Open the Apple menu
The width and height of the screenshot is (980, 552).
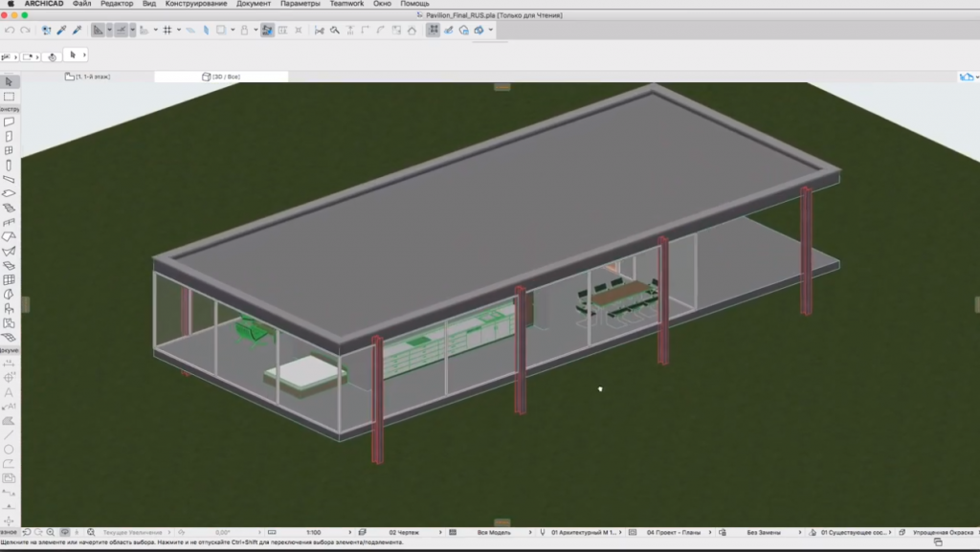[x=11, y=4]
